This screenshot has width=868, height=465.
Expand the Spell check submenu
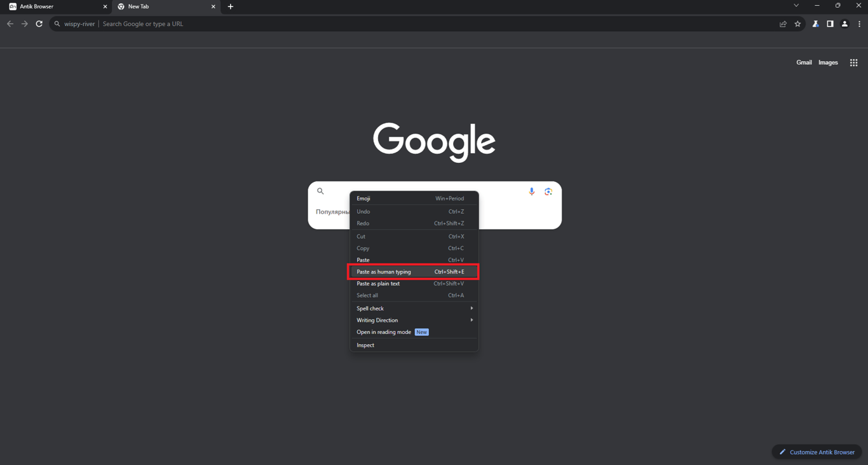(414, 309)
